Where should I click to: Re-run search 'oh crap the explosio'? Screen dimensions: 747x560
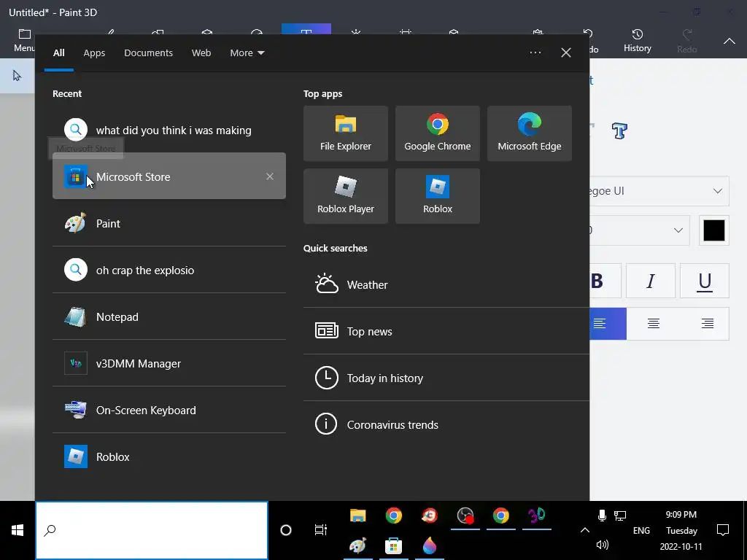(169, 270)
